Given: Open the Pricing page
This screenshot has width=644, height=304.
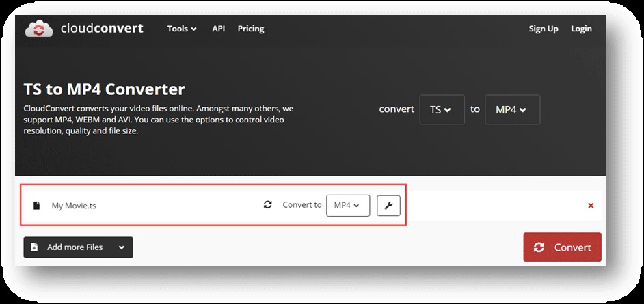Looking at the screenshot, I should (250, 29).
